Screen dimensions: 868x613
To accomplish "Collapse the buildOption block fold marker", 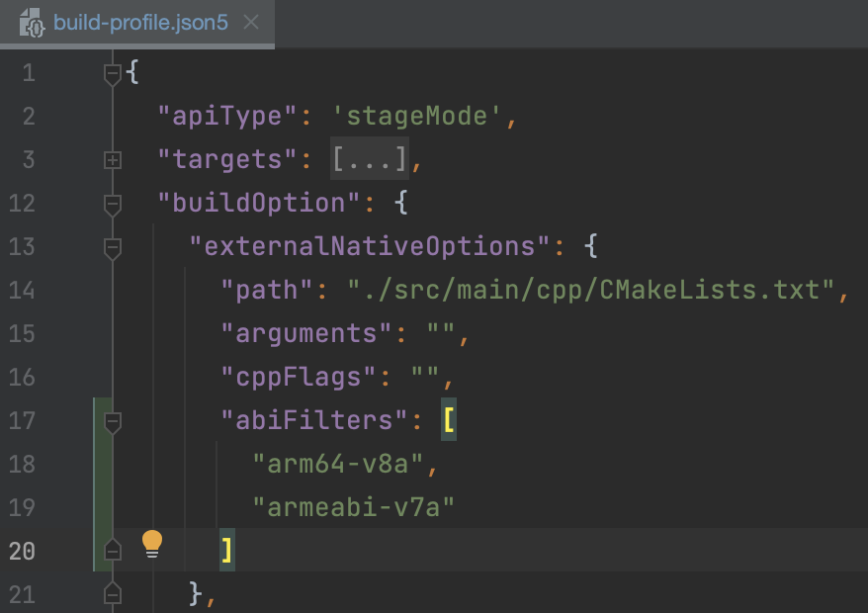I will tap(113, 204).
